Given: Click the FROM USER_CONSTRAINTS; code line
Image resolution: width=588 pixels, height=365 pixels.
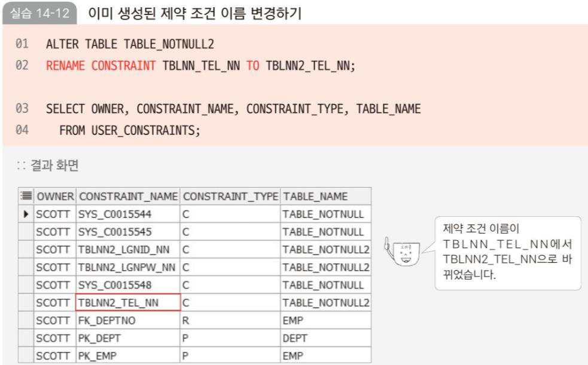Looking at the screenshot, I should click(130, 130).
